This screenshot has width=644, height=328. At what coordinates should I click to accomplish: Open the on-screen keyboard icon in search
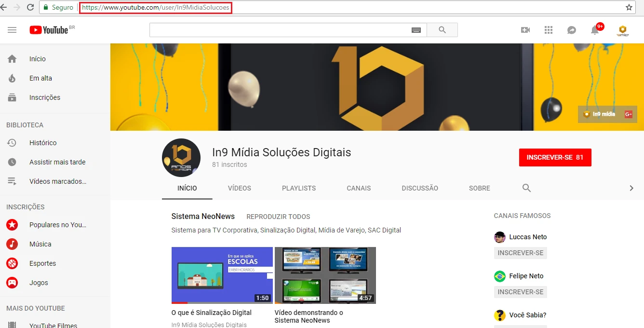coord(416,30)
